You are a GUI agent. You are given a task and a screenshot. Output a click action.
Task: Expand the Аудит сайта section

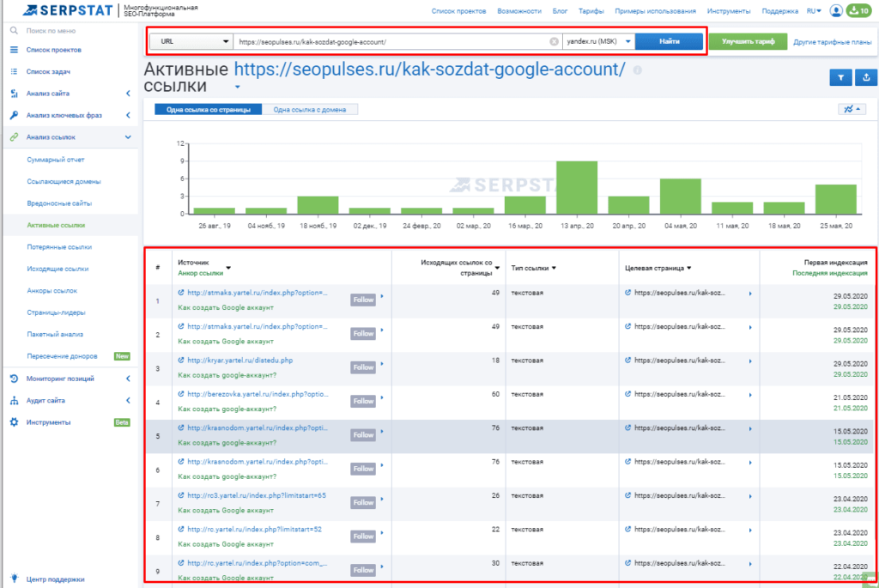point(129,400)
